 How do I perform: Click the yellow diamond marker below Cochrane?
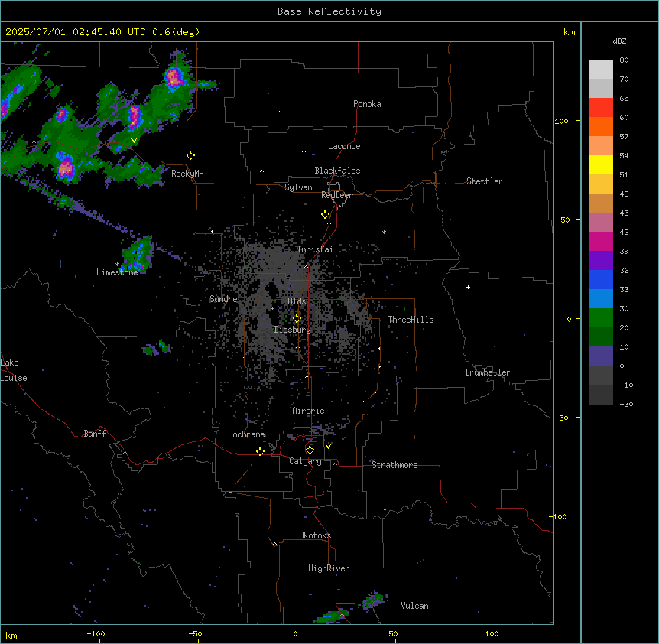coord(260,451)
